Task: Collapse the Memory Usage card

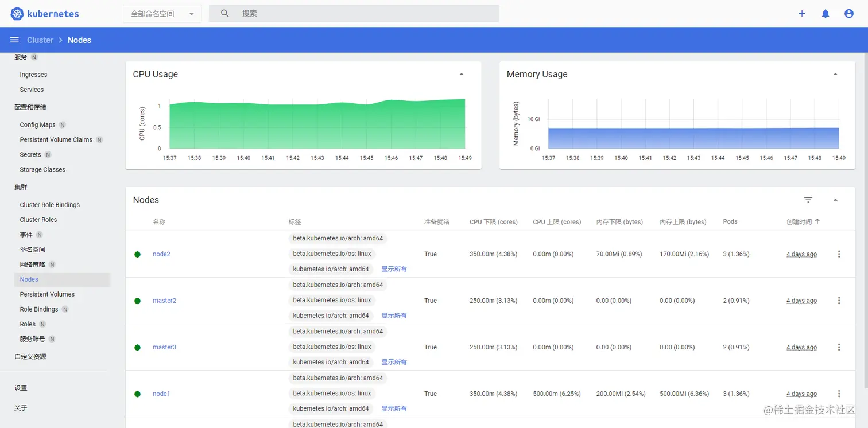Action: click(x=835, y=74)
